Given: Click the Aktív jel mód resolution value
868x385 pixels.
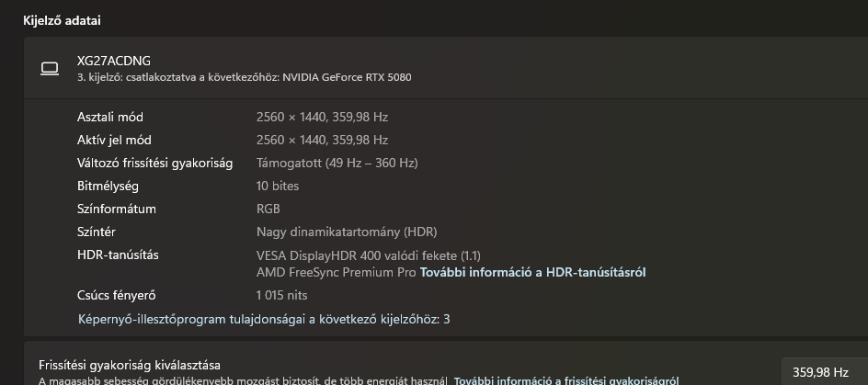Looking at the screenshot, I should (322, 140).
